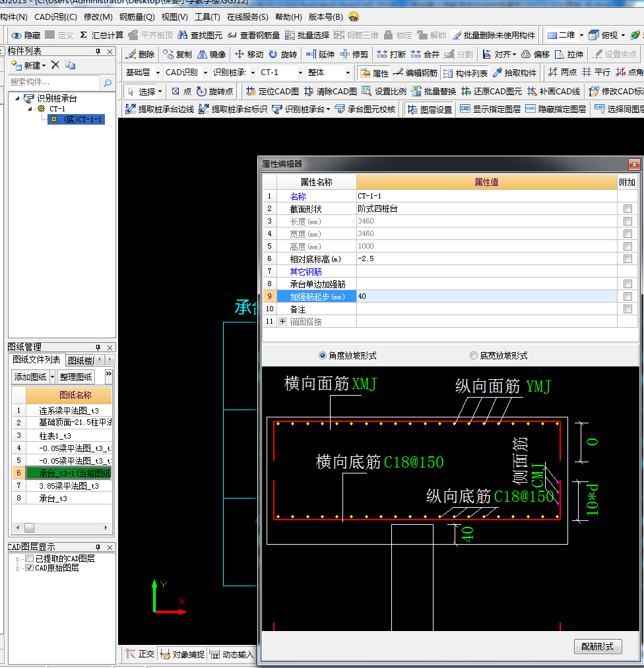Click 加强筋起步 value field 40
Viewport: 644px width, 668px height.
(487, 296)
